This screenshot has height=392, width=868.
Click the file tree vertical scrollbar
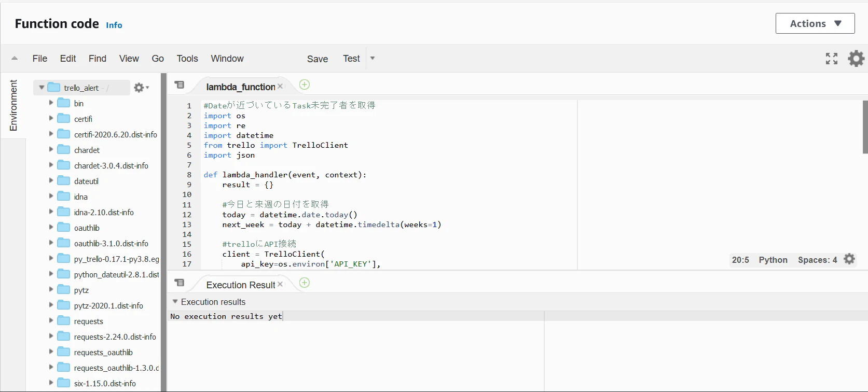[x=164, y=232]
